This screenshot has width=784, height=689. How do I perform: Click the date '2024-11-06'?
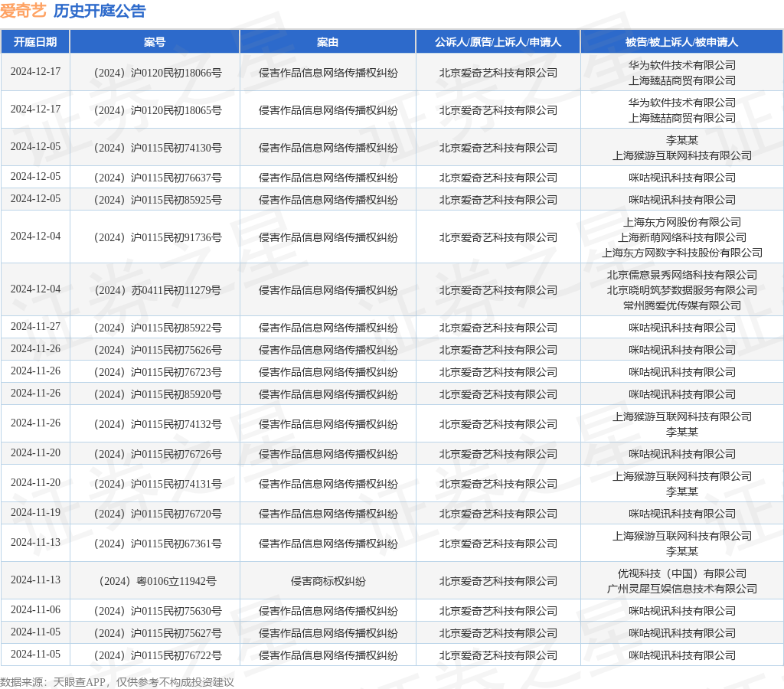(x=35, y=610)
